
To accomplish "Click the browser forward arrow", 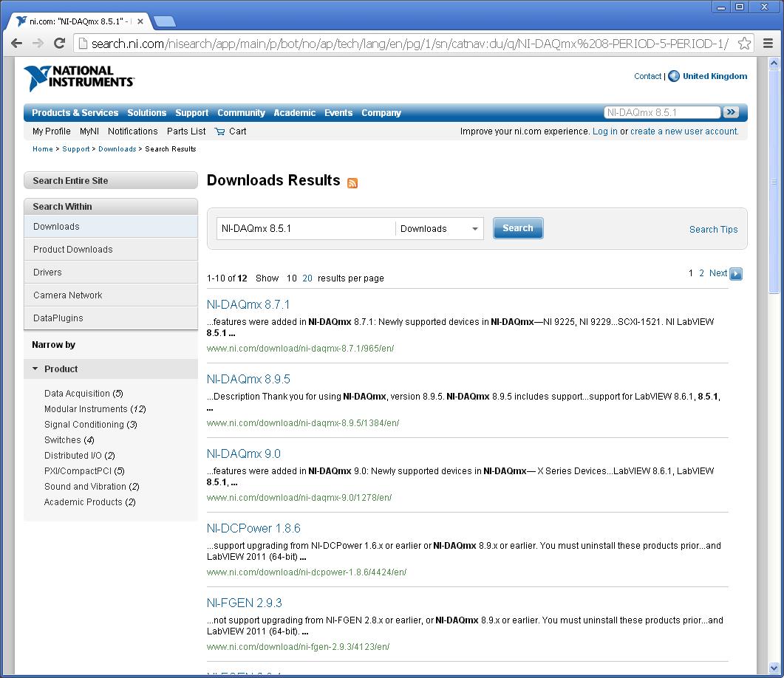I will [x=38, y=44].
